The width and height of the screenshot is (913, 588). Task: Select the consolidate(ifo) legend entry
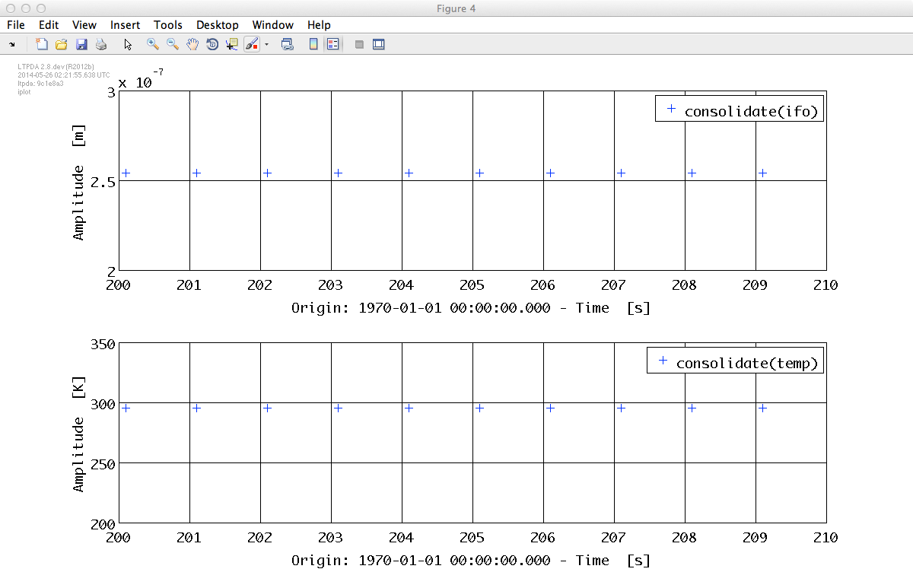[739, 110]
